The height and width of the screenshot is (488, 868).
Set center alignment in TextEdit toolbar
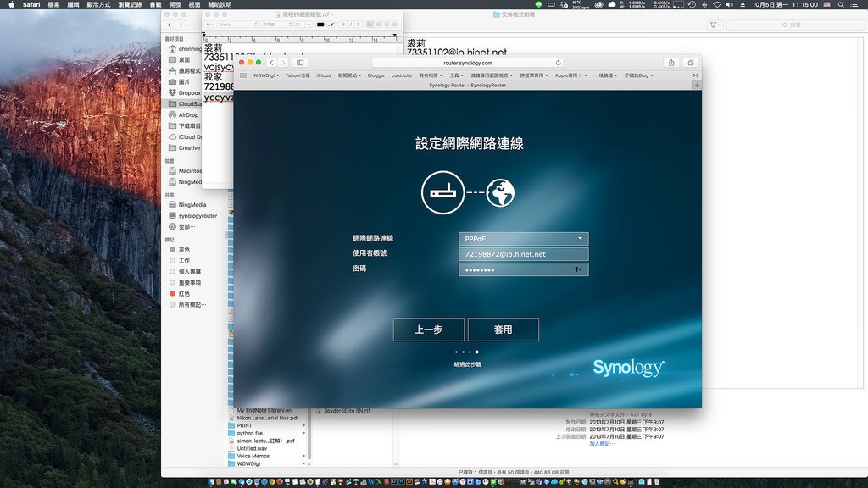click(x=378, y=25)
